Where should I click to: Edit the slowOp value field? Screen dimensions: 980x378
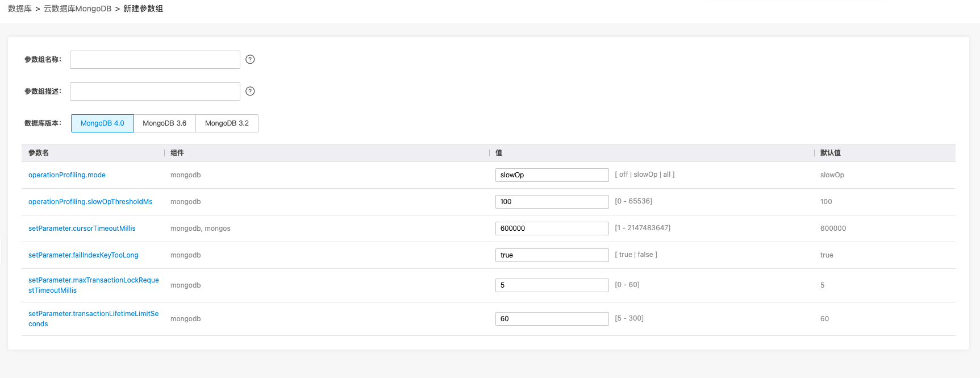[x=552, y=175]
